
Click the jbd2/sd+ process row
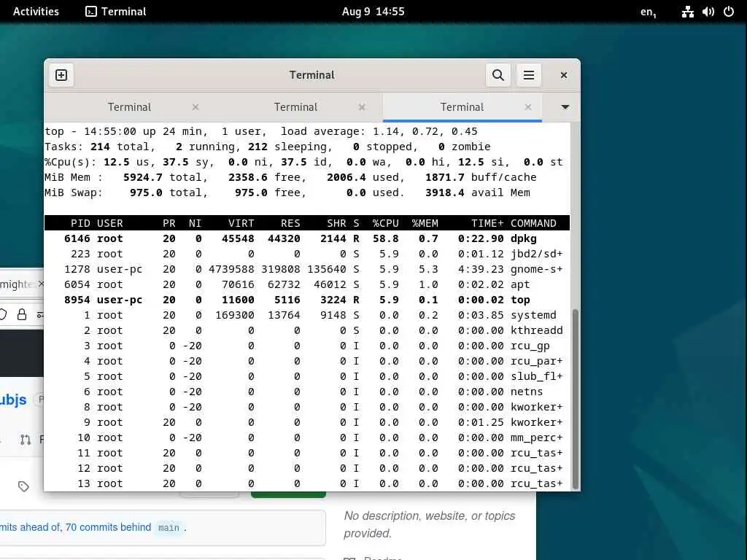307,254
